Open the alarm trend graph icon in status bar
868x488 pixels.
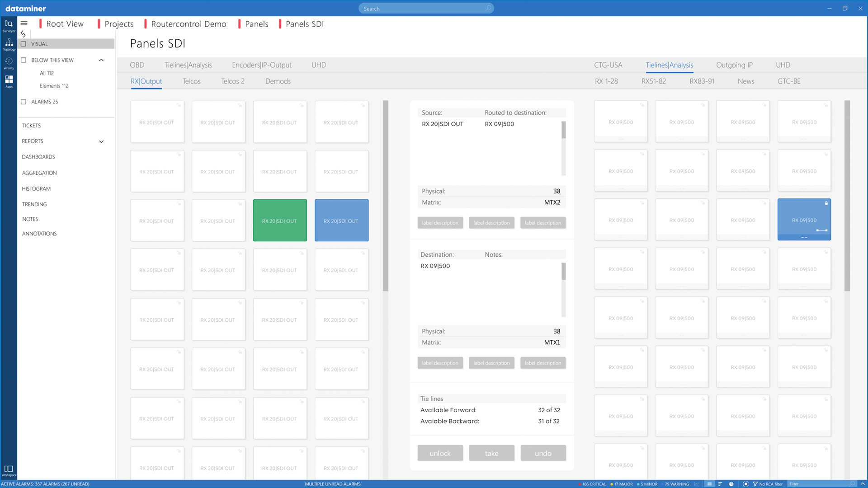[697, 484]
